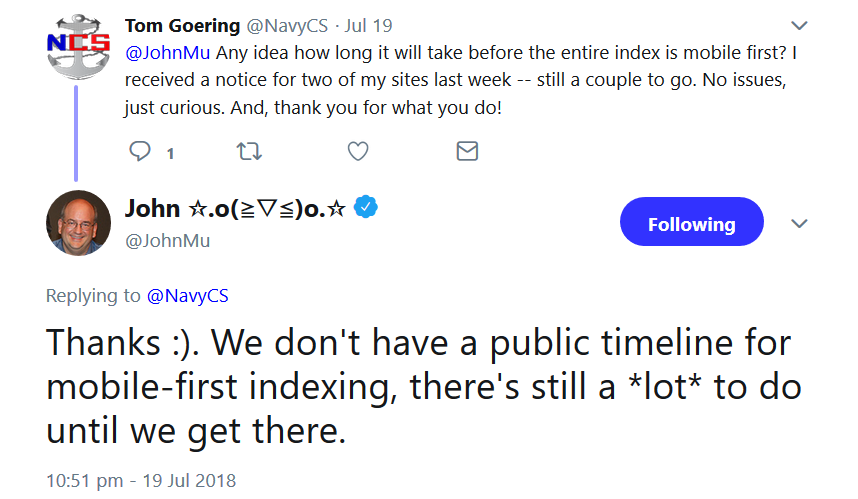
Task: Open the chevron menu beside Following
Action: click(799, 223)
